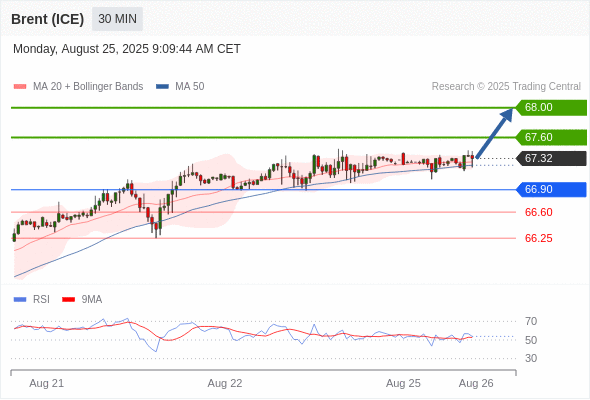The image size is (590, 400).
Task: Click the Aug 21 date axis marker
Action: coord(47,383)
